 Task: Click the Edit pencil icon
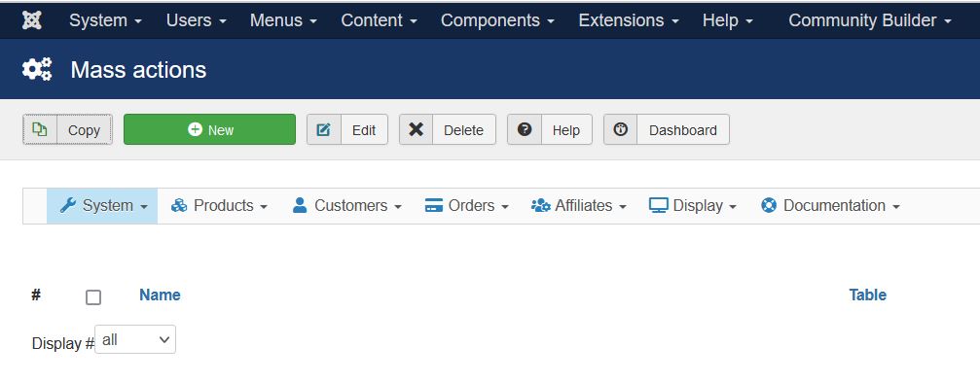[x=324, y=130]
